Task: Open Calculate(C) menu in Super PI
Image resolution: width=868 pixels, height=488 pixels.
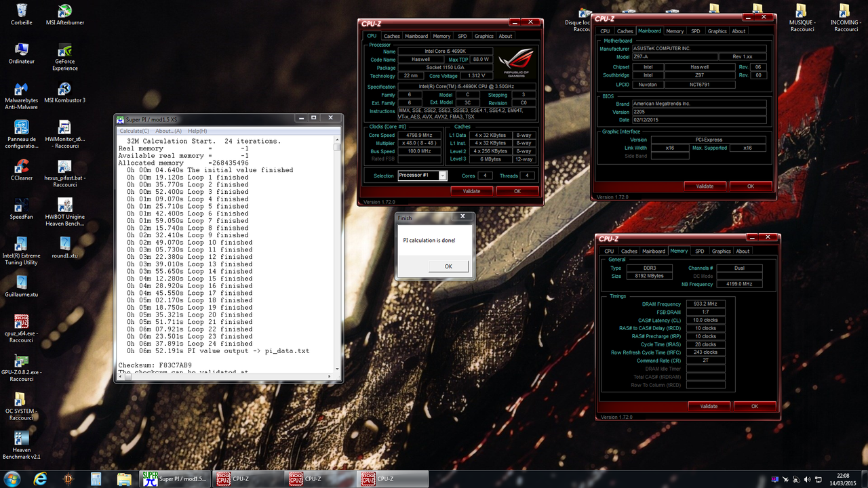Action: pos(134,131)
